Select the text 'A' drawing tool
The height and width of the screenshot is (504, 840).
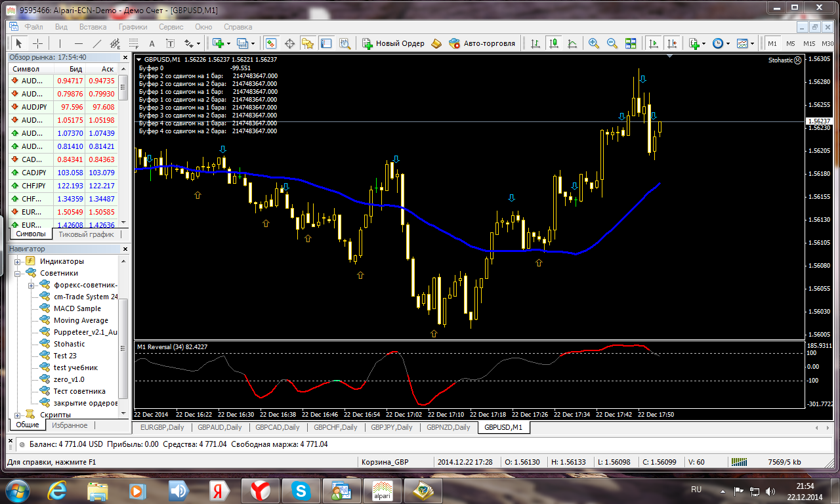point(152,43)
